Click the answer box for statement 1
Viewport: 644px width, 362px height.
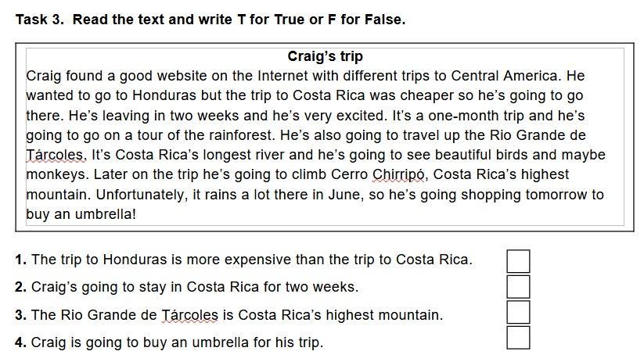pos(518,261)
